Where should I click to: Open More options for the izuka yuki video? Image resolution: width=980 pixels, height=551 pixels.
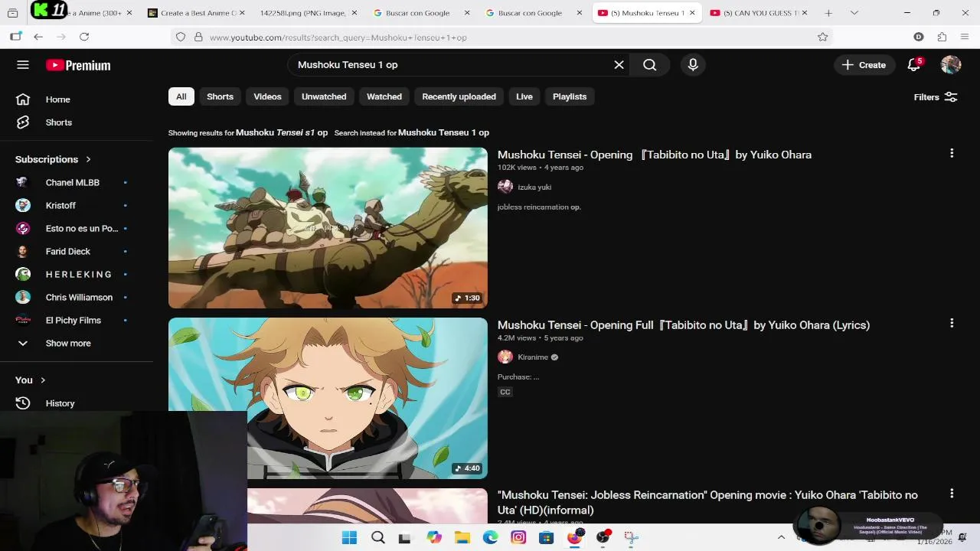(x=952, y=153)
